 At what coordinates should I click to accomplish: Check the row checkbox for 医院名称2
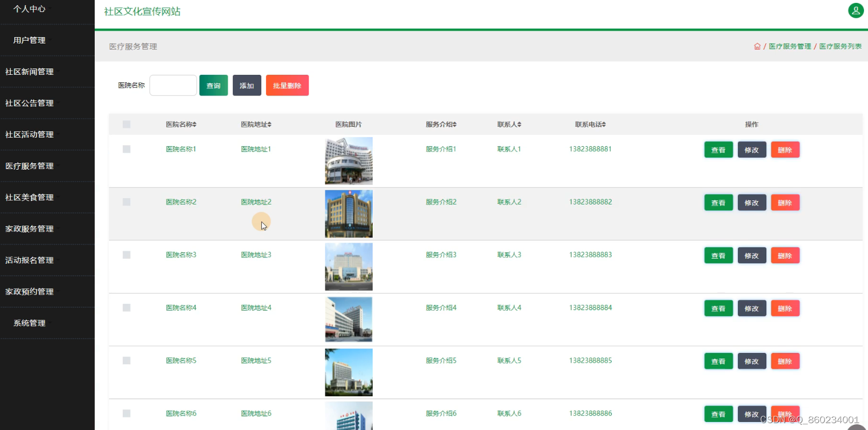pos(127,202)
